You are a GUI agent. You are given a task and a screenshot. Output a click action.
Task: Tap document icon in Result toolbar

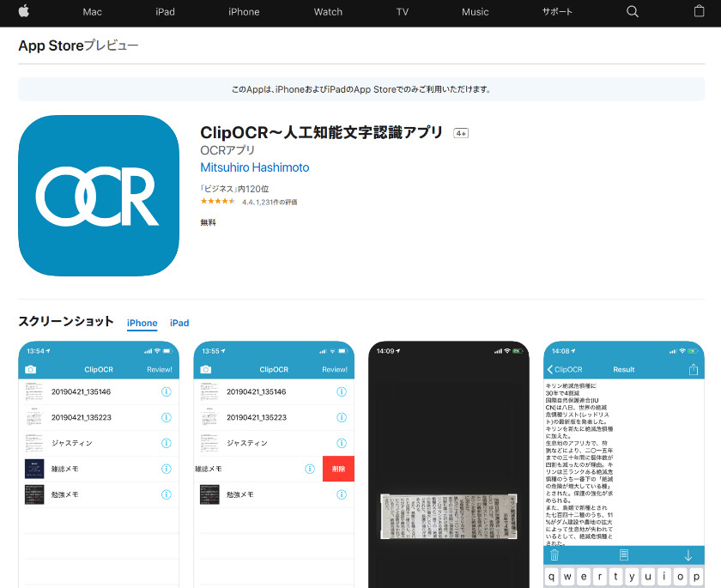point(623,555)
